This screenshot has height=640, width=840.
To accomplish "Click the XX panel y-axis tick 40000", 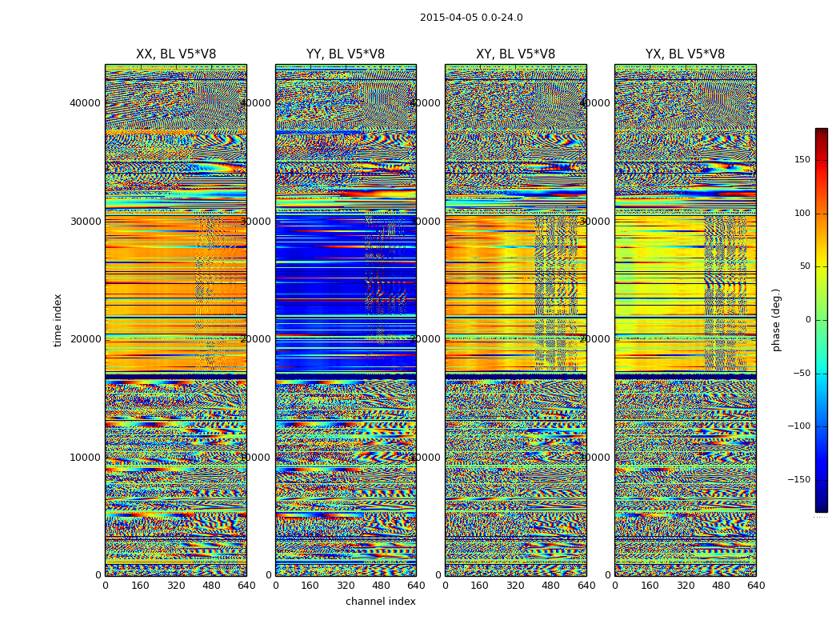I will (85, 103).
